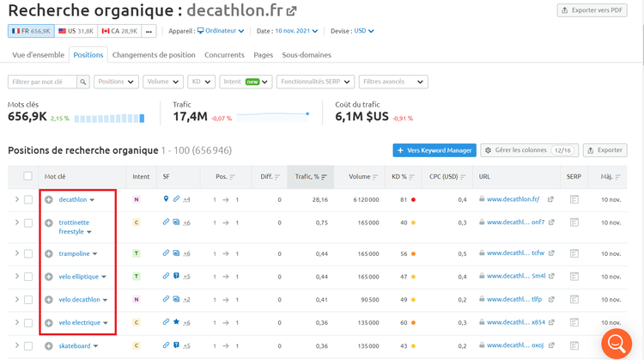Check the velo elliptique row checkbox

pyautogui.click(x=28, y=277)
